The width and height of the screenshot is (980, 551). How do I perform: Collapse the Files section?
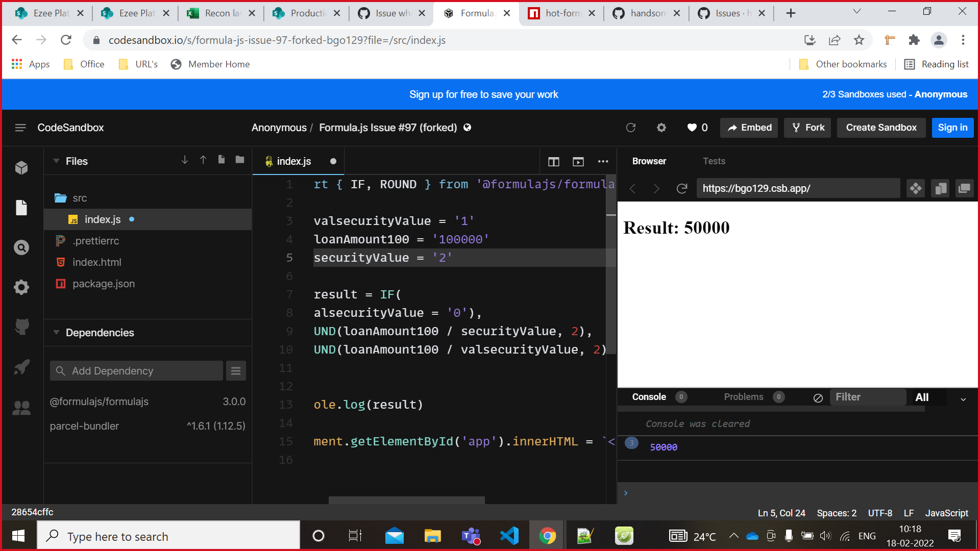tap(56, 161)
